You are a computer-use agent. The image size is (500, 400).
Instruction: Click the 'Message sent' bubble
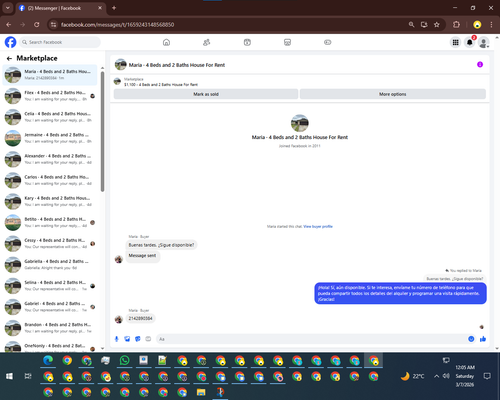tap(143, 256)
